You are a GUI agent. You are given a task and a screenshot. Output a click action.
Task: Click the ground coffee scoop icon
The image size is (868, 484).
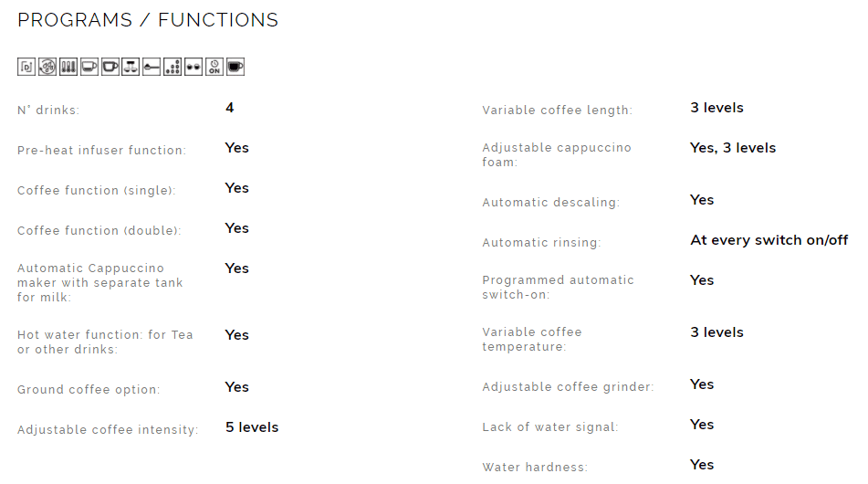click(x=152, y=67)
